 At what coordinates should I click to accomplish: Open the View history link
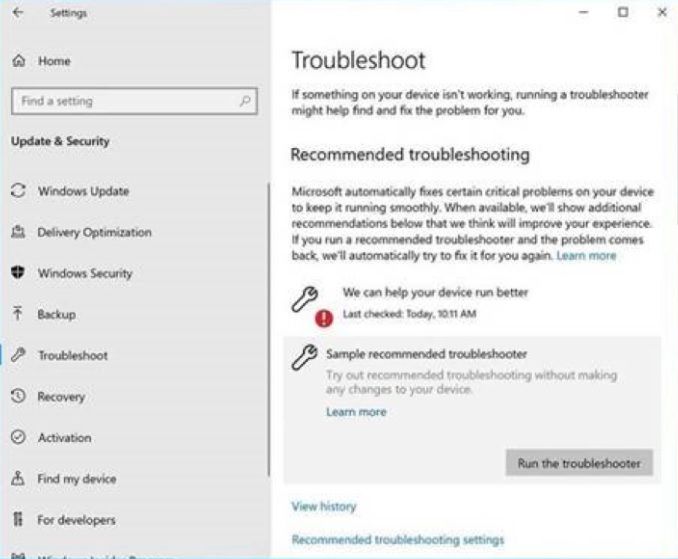pyautogui.click(x=323, y=507)
